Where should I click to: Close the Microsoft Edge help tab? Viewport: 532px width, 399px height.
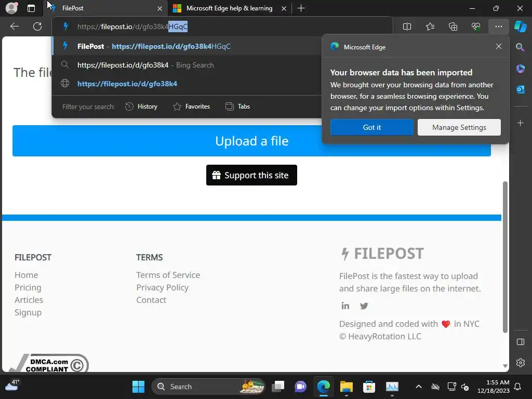pyautogui.click(x=284, y=8)
